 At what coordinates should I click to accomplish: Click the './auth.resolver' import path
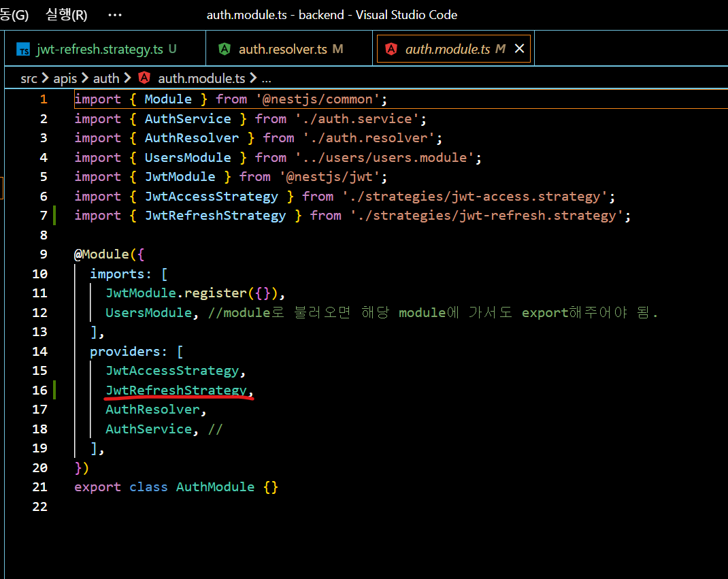[x=369, y=138]
